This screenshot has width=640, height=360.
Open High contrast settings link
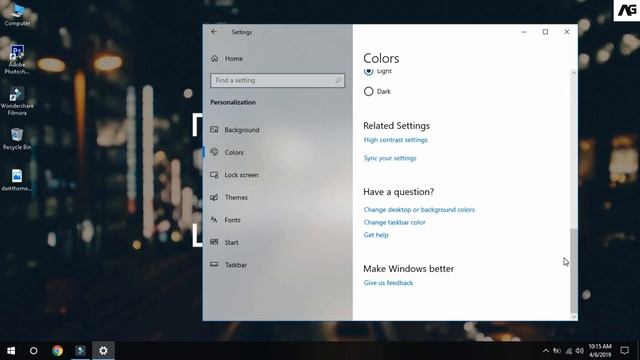396,140
